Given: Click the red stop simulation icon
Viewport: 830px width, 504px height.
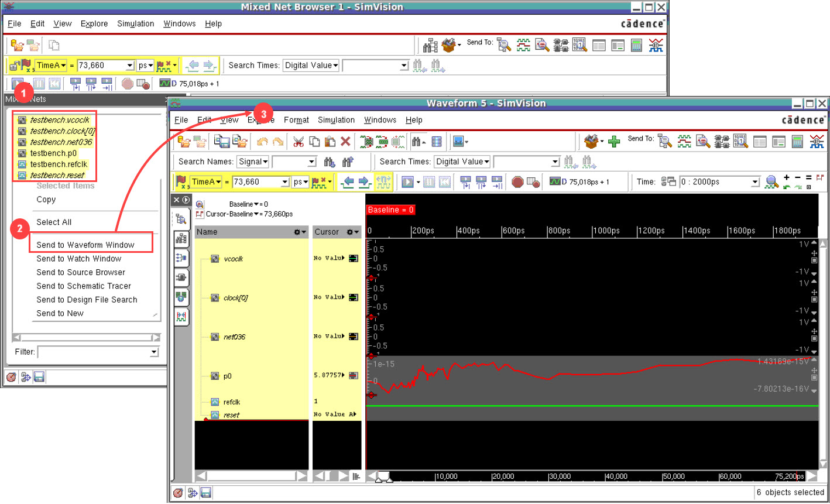Looking at the screenshot, I should [x=517, y=182].
